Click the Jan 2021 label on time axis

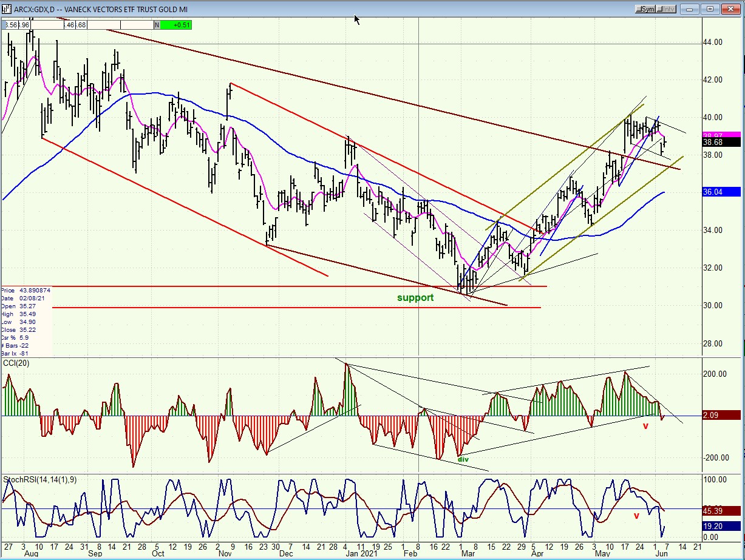[x=357, y=553]
